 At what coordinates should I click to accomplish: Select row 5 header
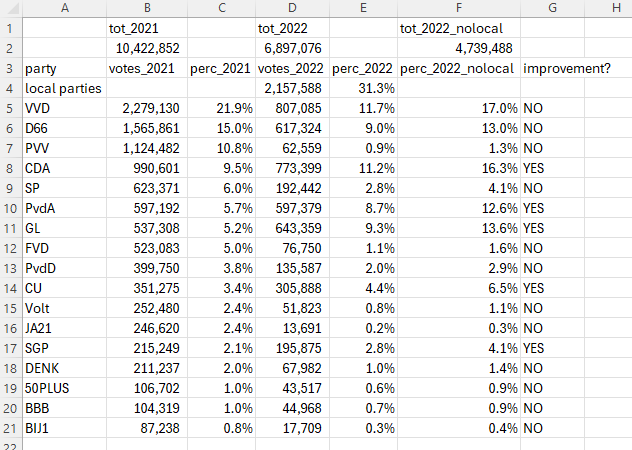click(10, 108)
